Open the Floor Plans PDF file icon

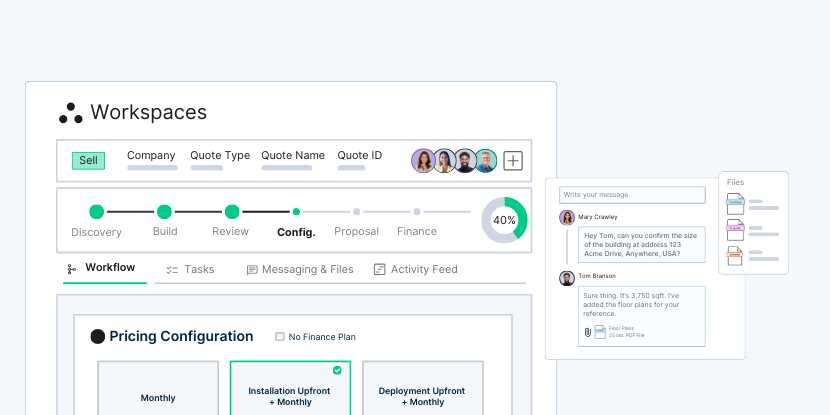600,332
